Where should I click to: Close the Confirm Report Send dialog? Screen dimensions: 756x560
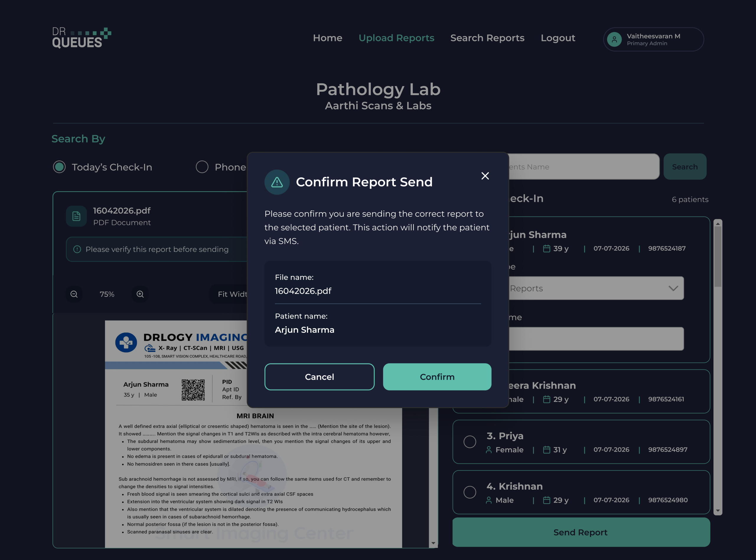(485, 176)
